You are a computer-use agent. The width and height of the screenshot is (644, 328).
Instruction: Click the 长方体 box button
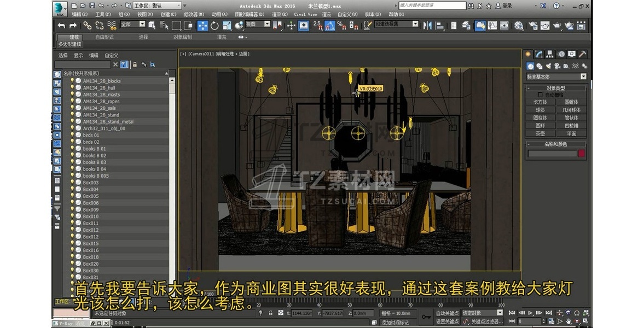click(540, 102)
